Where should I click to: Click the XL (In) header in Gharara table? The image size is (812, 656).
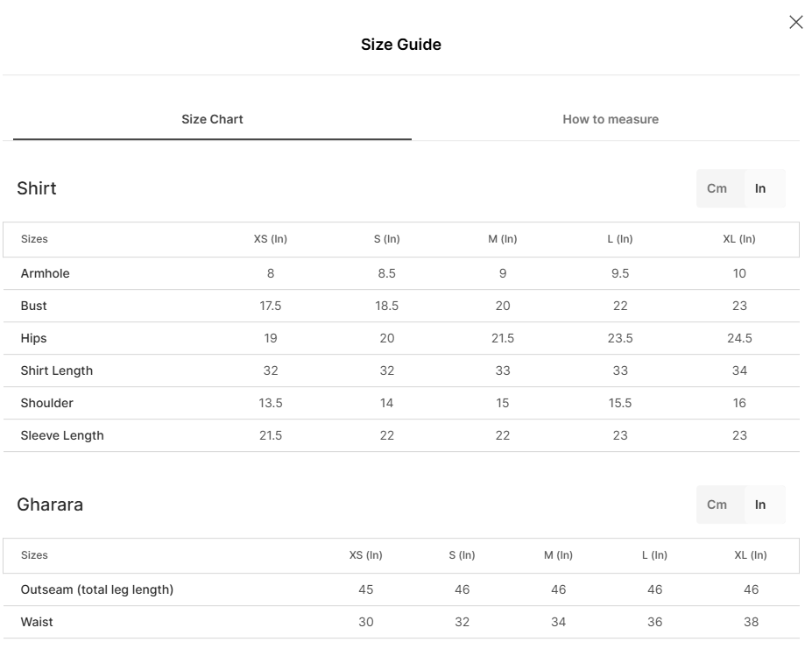[x=751, y=555]
